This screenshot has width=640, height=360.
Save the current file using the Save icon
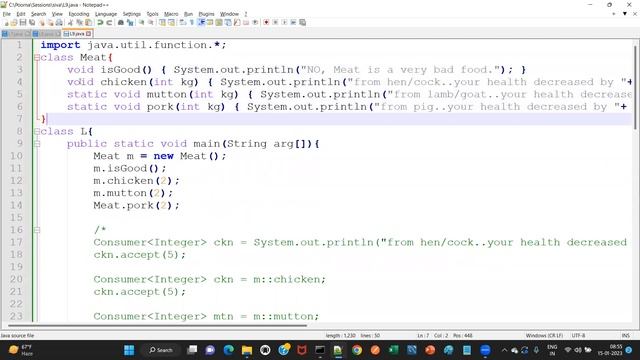point(23,22)
